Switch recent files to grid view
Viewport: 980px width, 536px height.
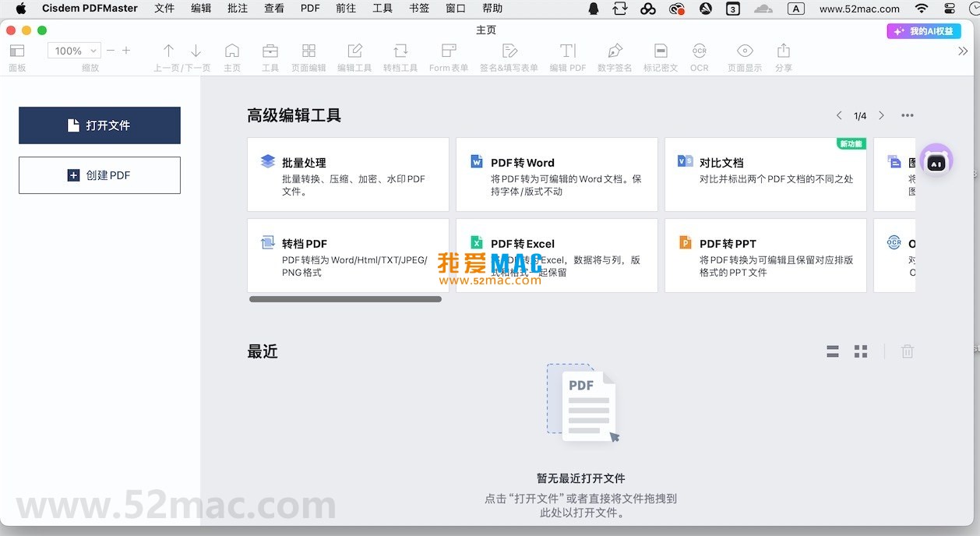(861, 351)
